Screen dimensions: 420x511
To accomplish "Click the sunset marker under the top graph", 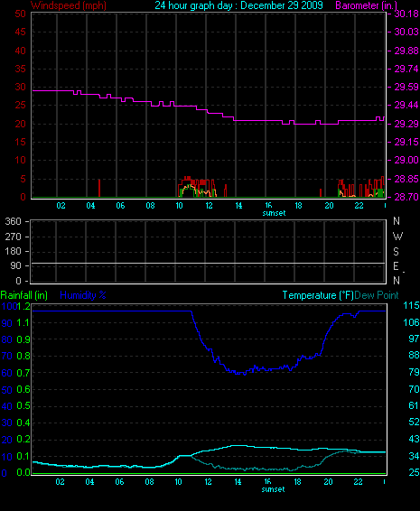I will coord(274,213).
